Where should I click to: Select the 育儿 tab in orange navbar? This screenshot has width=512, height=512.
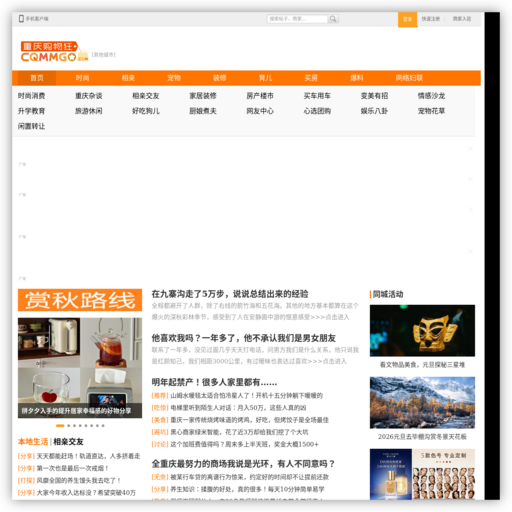click(266, 78)
